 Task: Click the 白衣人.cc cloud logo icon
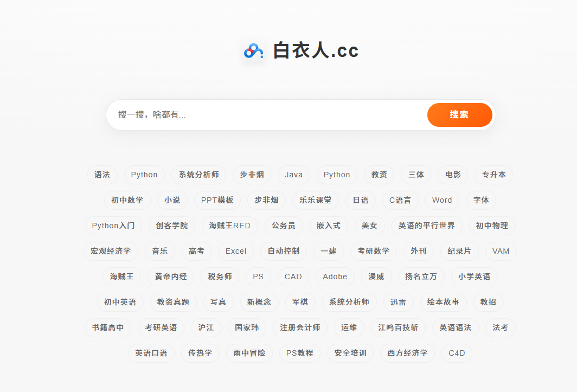coord(253,51)
